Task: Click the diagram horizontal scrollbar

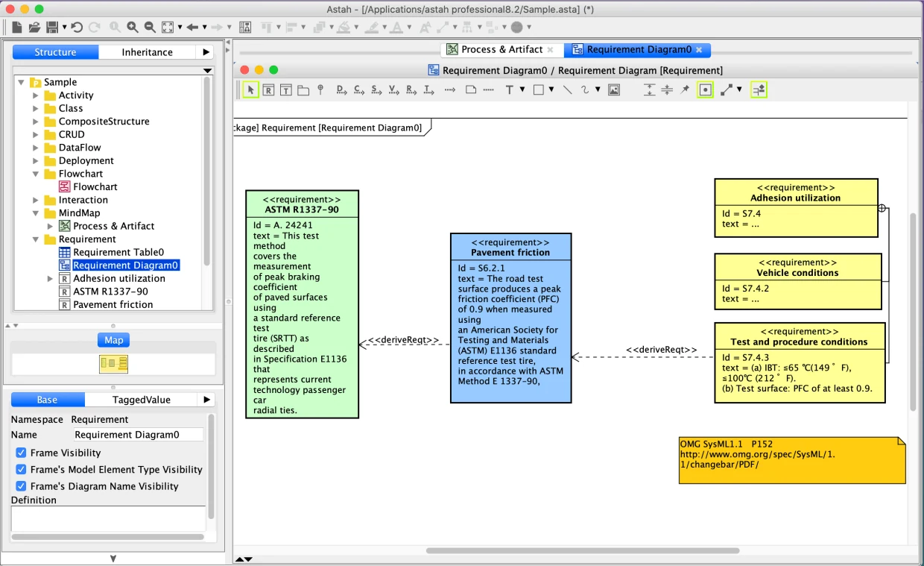Action: [x=583, y=551]
